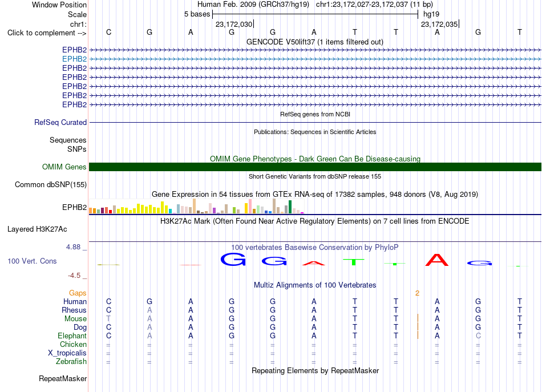Click 'Repeating Elements by RepeatMasker' title
542x392 pixels.
[x=316, y=370]
